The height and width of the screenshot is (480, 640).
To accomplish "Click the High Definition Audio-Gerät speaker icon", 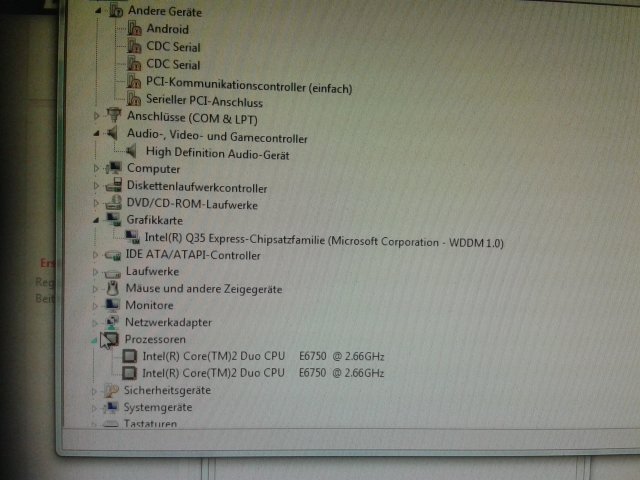I will [131, 151].
